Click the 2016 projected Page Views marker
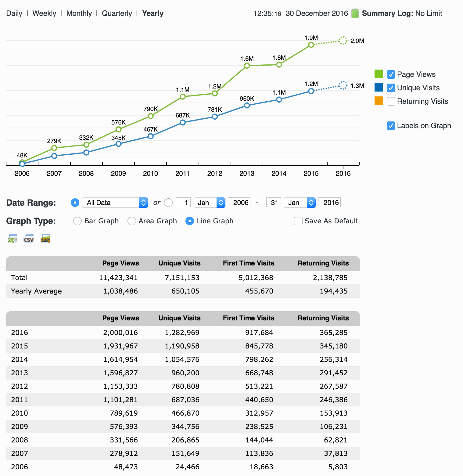The width and height of the screenshot is (463, 476). [x=343, y=41]
